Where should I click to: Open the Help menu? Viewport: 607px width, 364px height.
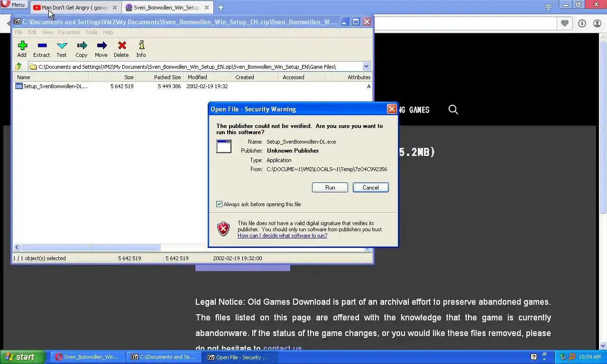(x=108, y=32)
